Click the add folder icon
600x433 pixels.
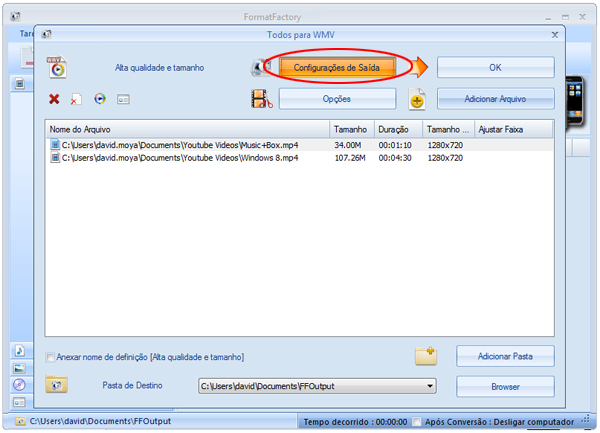tap(427, 356)
